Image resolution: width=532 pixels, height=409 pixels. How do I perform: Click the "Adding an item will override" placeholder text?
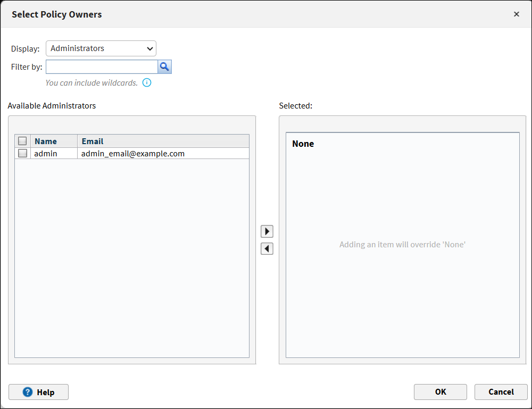tap(402, 245)
